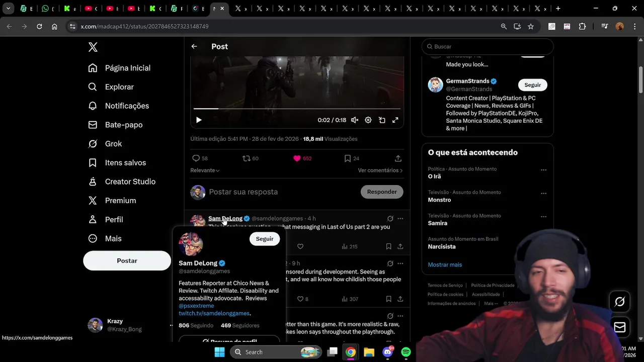
Task: Reply to the post with 58 comments
Action: [x=200, y=158]
